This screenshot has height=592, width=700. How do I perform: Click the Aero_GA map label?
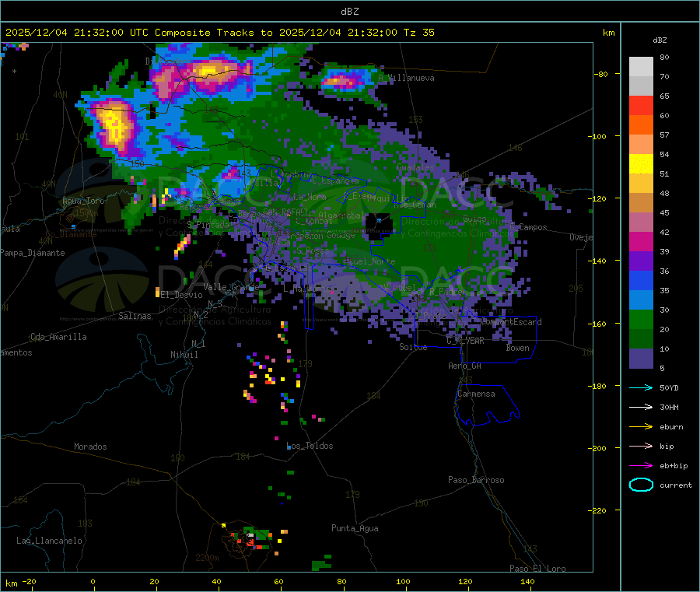point(465,366)
